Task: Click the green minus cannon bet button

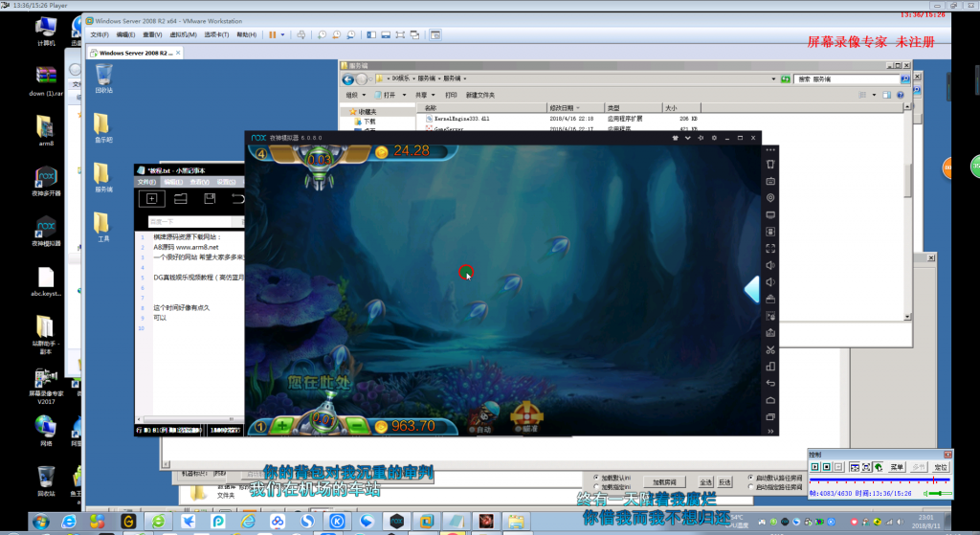Action: pyautogui.click(x=358, y=426)
